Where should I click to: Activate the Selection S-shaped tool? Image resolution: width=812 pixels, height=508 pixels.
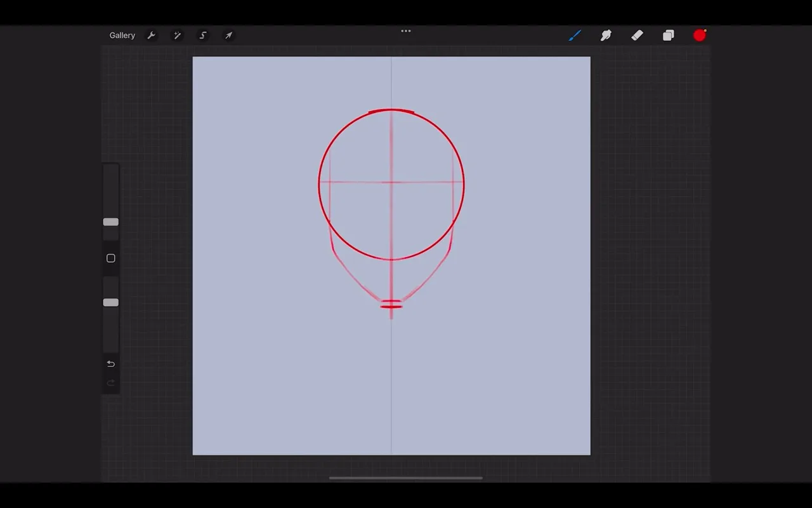point(203,36)
